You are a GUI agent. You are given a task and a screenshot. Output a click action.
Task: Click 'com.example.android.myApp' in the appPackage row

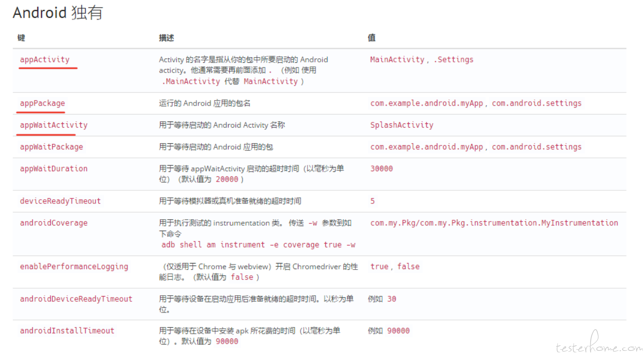pos(426,103)
